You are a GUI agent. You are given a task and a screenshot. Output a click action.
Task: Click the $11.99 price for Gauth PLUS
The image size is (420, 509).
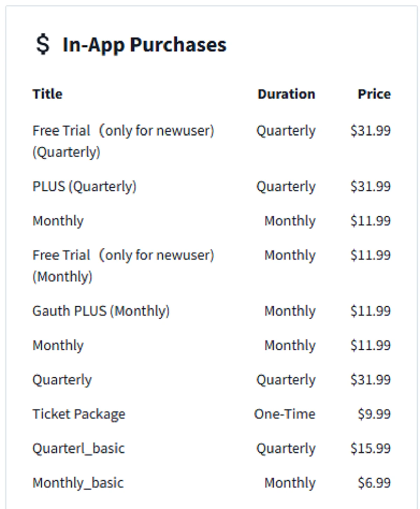point(370,311)
